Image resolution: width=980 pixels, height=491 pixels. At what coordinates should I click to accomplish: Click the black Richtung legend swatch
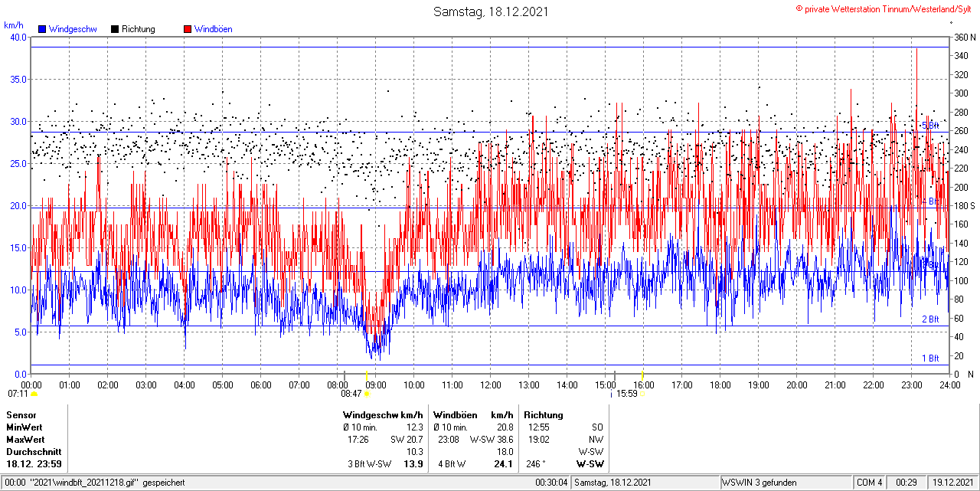(x=115, y=29)
